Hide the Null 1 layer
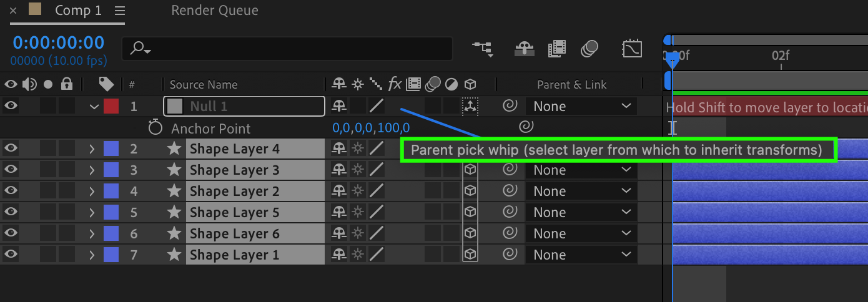The height and width of the screenshot is (302, 868). point(11,106)
